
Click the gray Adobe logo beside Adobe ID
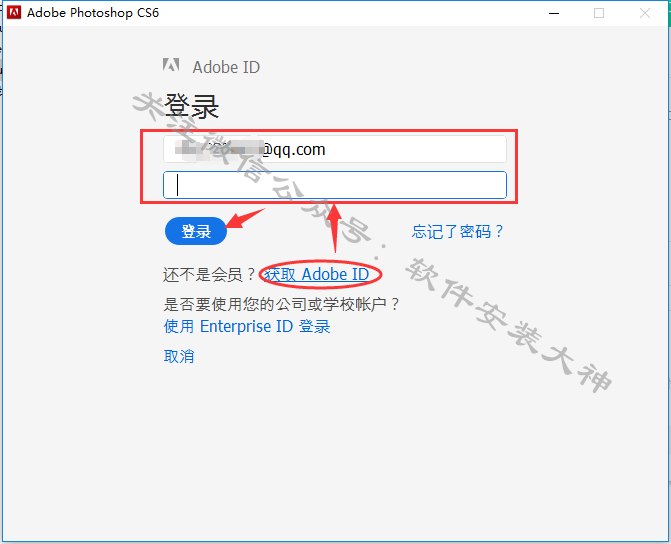tap(171, 65)
